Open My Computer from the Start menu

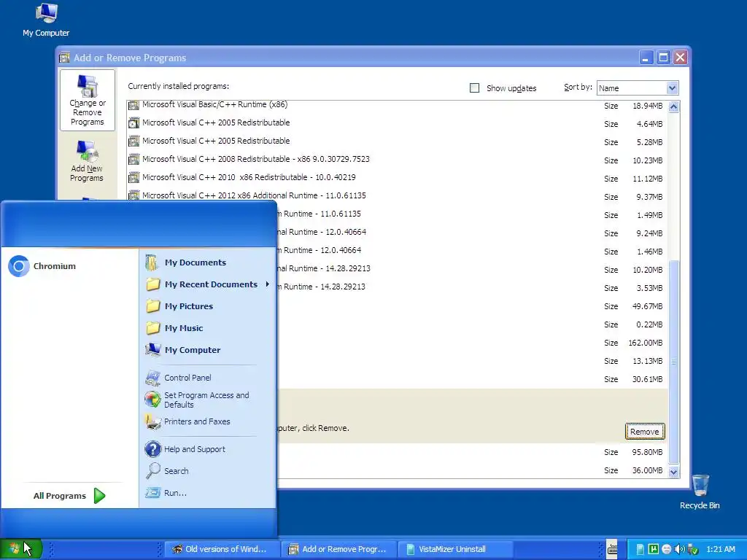point(193,350)
